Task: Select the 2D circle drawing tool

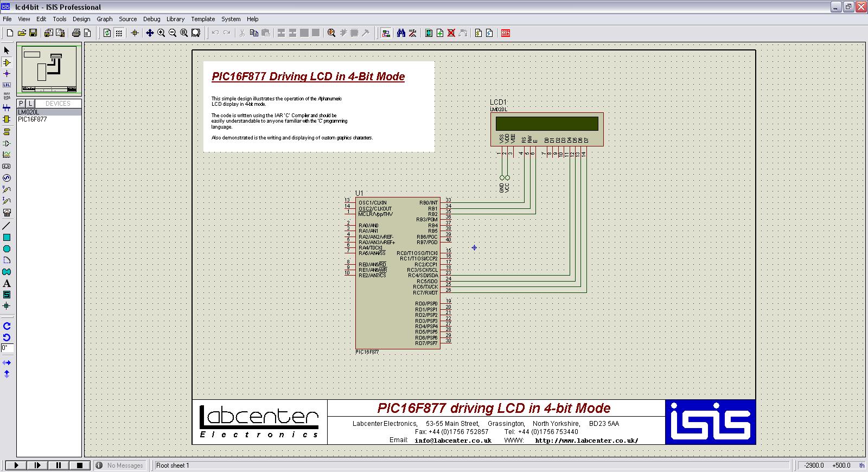Action: point(7,249)
